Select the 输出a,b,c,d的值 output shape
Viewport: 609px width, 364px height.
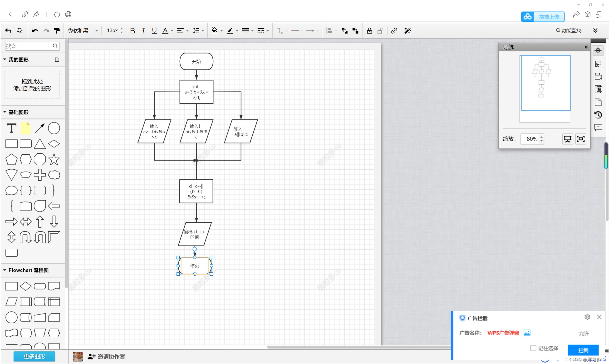click(195, 234)
